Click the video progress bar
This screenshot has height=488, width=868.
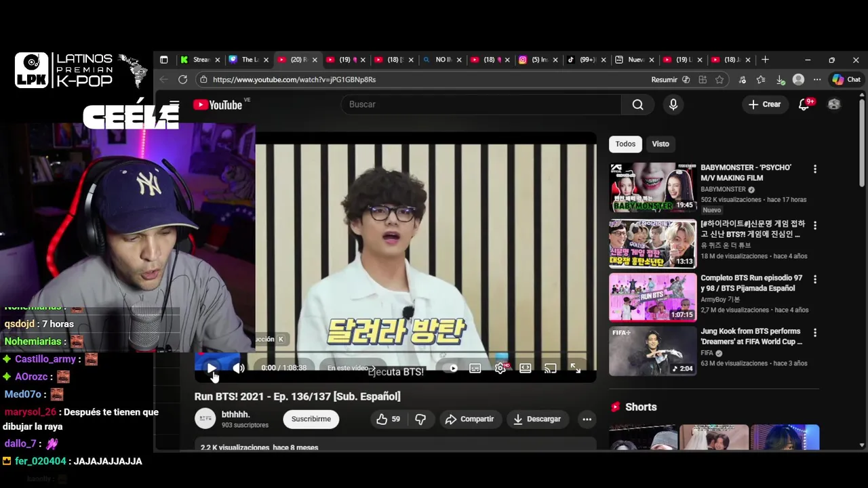396,353
